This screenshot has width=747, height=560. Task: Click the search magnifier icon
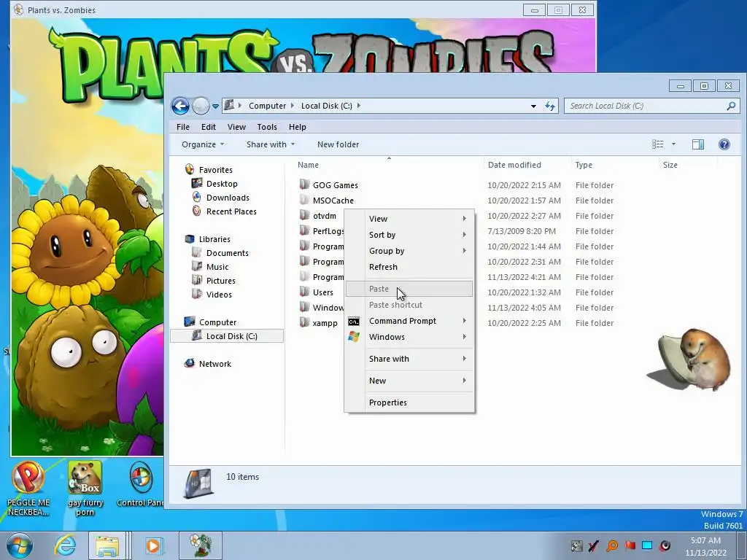[x=731, y=106]
